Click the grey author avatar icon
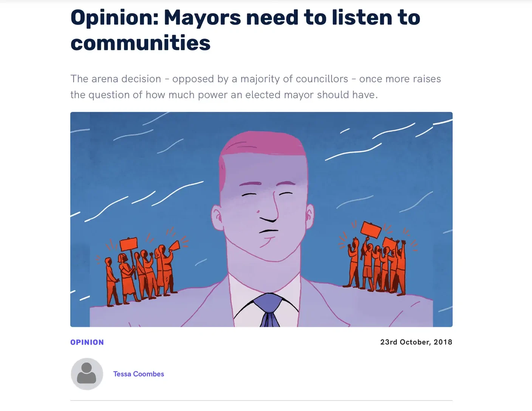532x411 pixels. [x=87, y=374]
